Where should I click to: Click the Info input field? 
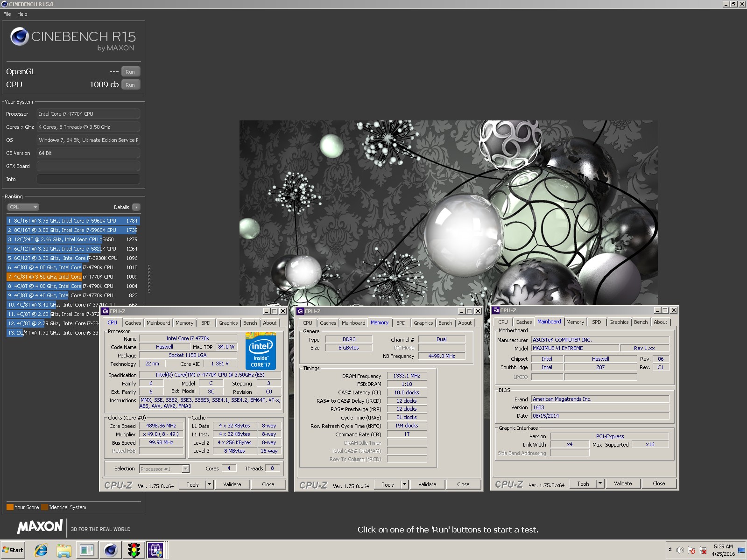(88, 179)
